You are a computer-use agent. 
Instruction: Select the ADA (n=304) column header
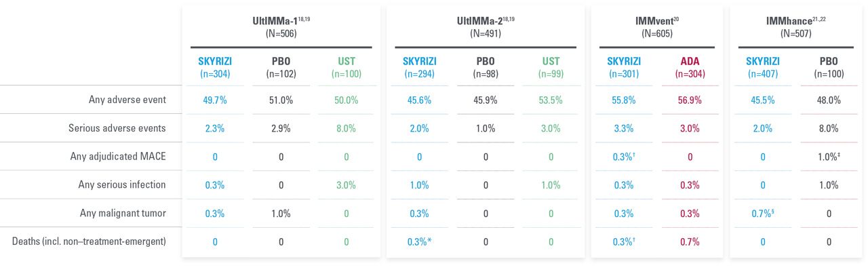690,67
